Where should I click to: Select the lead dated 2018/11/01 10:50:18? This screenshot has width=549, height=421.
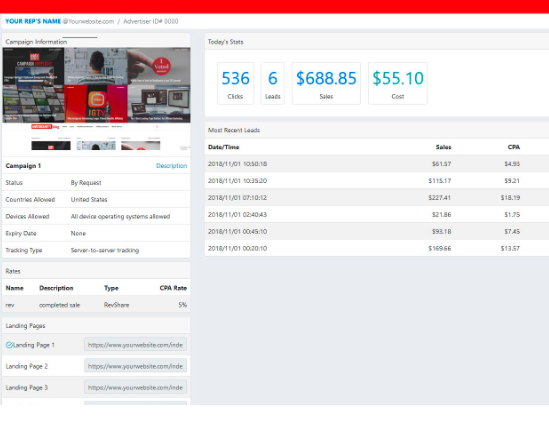point(377,164)
